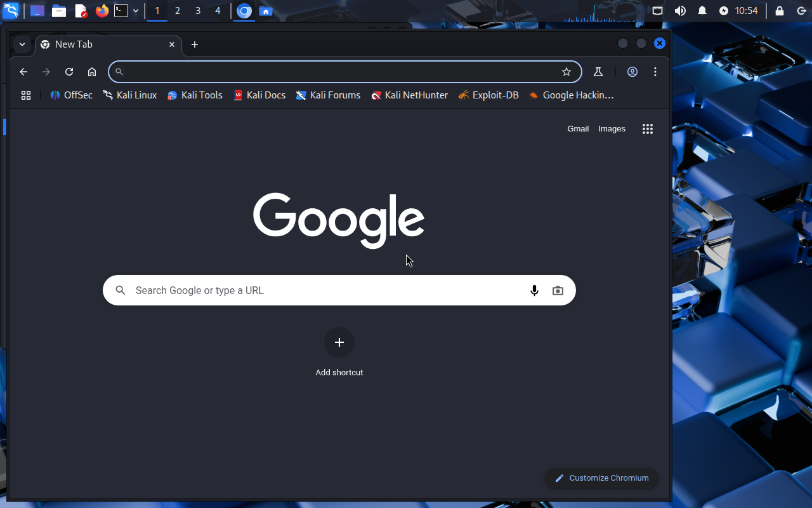The height and width of the screenshot is (508, 812).
Task: Click the browser back arrow
Action: tap(23, 72)
